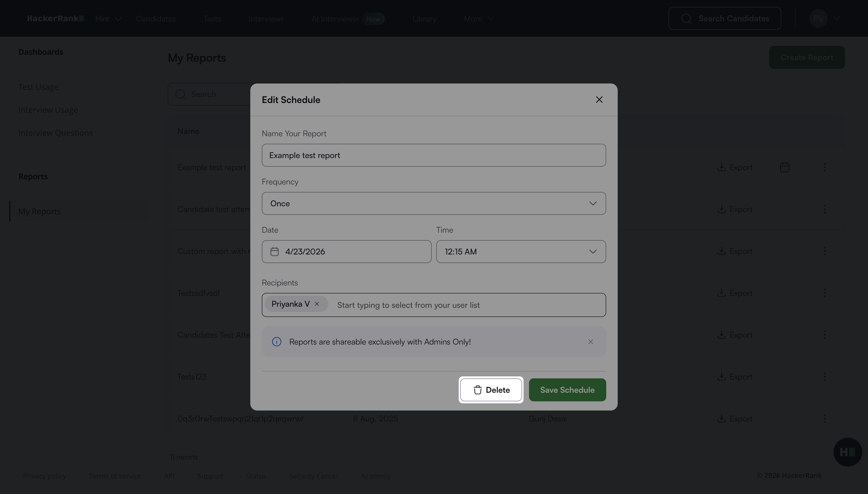This screenshot has width=868, height=494.
Task: Select Test Usage in sidebar
Action: [x=38, y=87]
